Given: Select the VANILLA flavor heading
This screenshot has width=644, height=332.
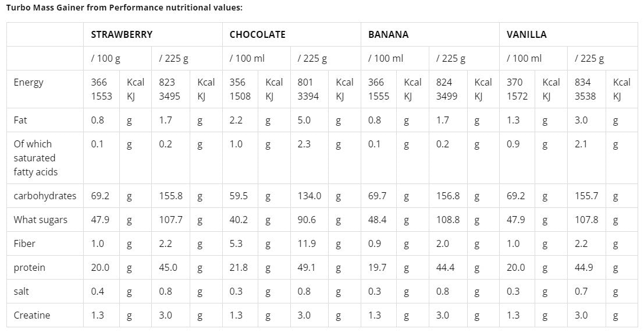Looking at the screenshot, I should (x=526, y=34).
